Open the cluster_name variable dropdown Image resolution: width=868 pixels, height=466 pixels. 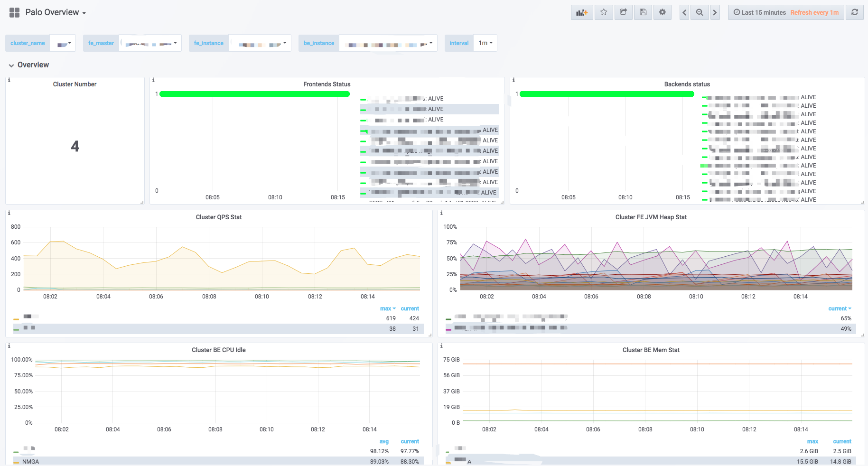[x=63, y=43]
